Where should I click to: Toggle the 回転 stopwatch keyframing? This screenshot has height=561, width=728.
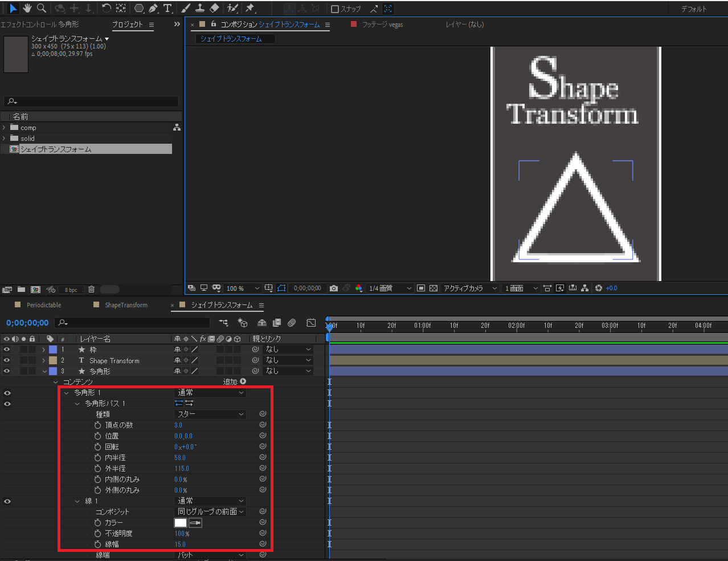pyautogui.click(x=98, y=447)
